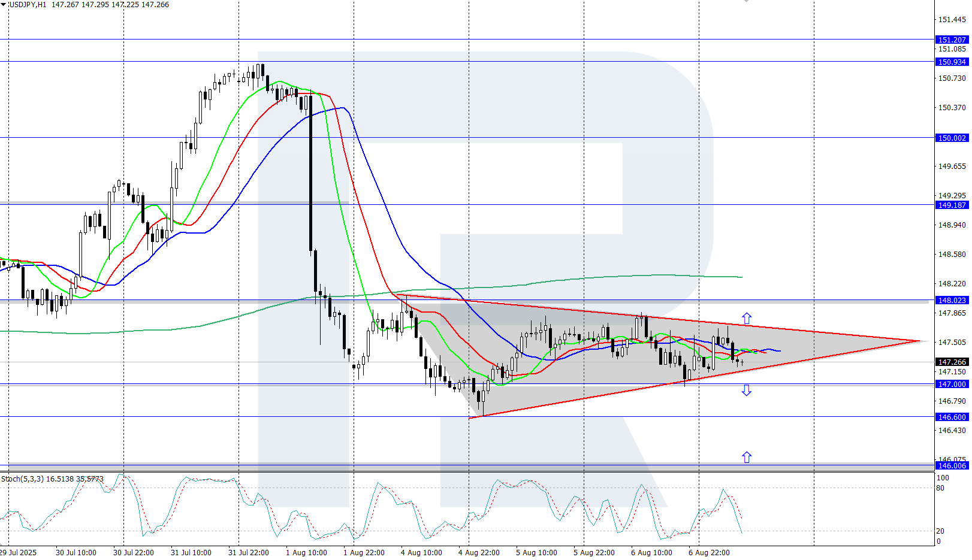Click the 4 Aug 22:00 time label
The image size is (972, 560).
[x=479, y=552]
